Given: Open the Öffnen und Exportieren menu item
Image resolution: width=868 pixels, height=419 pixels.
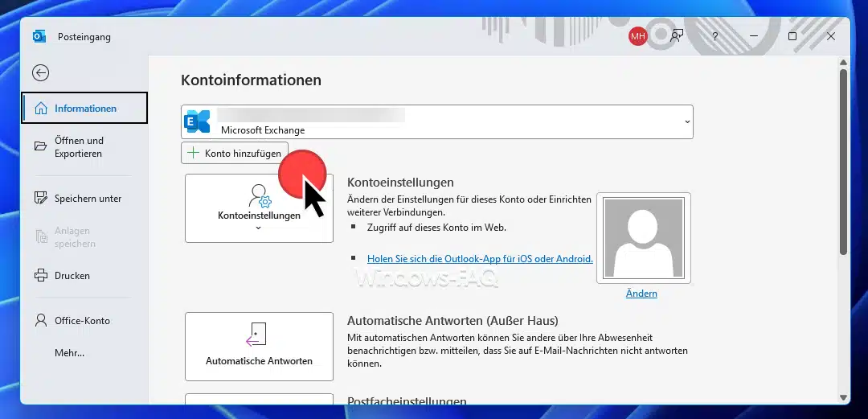Looking at the screenshot, I should point(79,146).
